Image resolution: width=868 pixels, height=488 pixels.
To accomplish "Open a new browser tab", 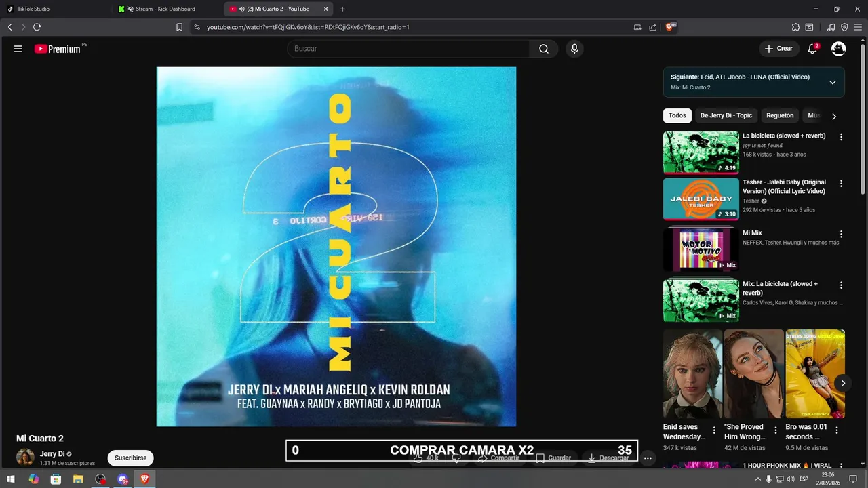I will (342, 9).
